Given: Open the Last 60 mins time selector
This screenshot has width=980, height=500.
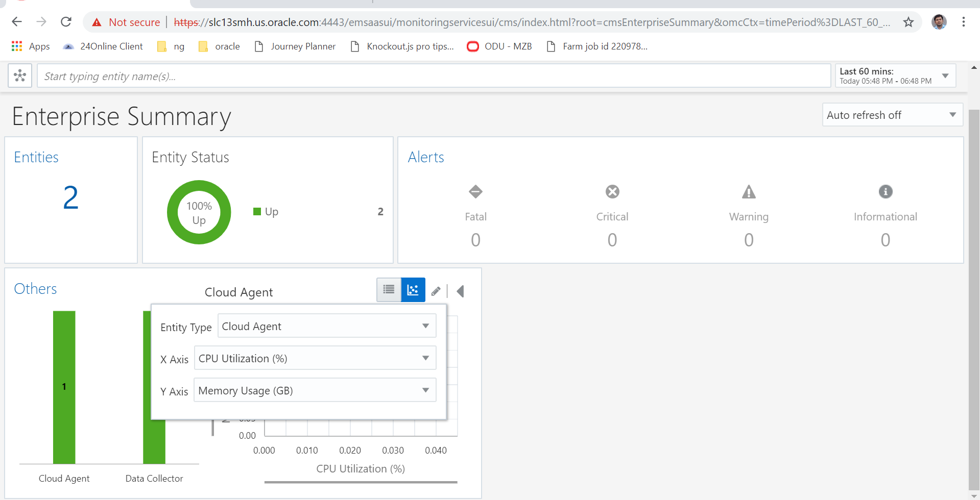Looking at the screenshot, I should point(895,76).
